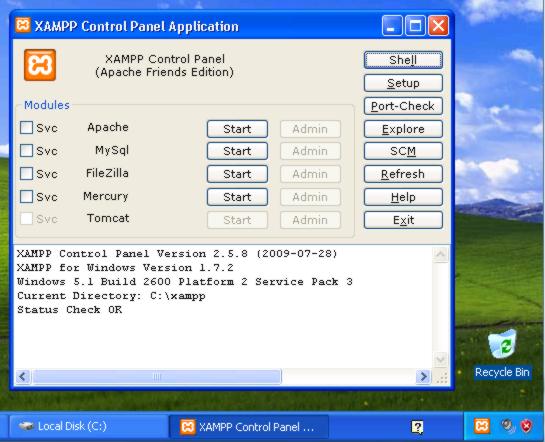545x442 pixels.
Task: Click the FileZilla module label
Action: coord(107,173)
